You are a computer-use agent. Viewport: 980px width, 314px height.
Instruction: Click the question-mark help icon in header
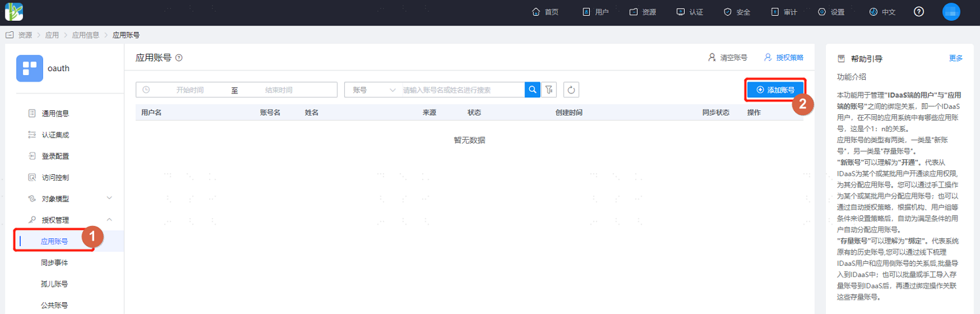919,12
